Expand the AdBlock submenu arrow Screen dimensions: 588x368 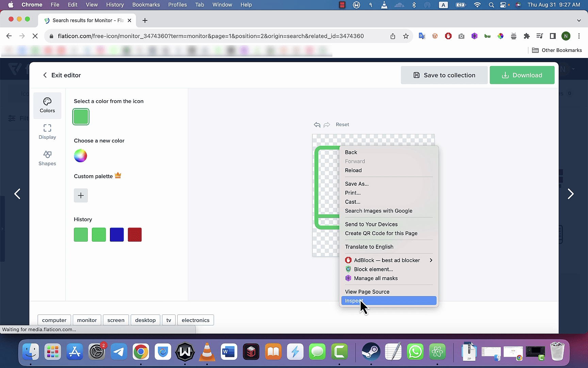tap(431, 260)
